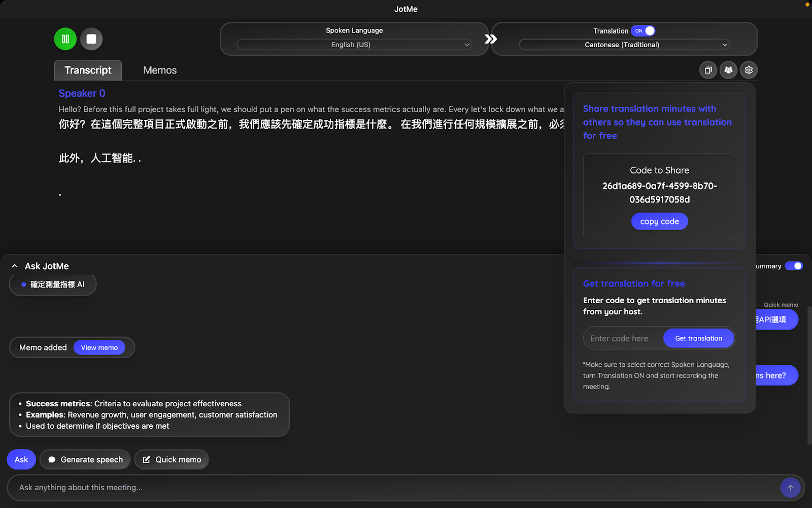Click the English transcript line starting Hello?
The image size is (812, 508).
click(311, 109)
